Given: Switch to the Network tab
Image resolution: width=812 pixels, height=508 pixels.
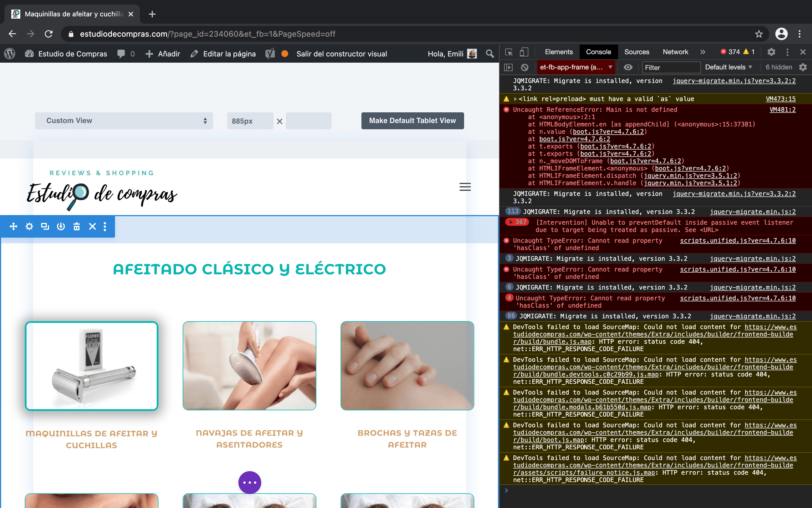Looking at the screenshot, I should 676,52.
